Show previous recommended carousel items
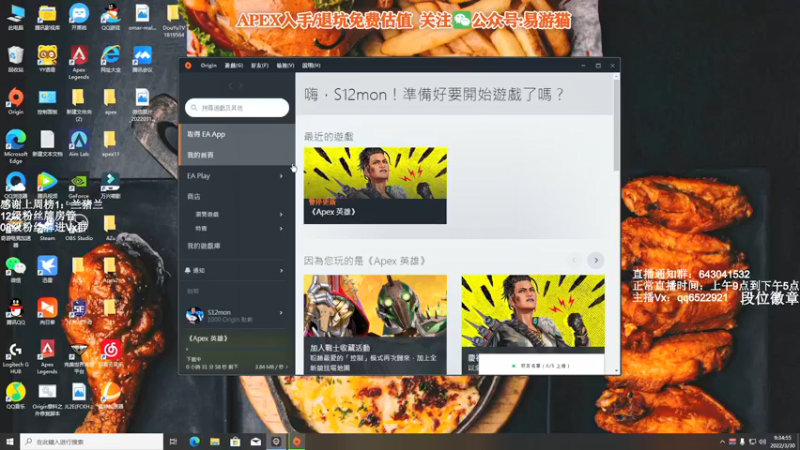800x450 pixels. [x=574, y=261]
